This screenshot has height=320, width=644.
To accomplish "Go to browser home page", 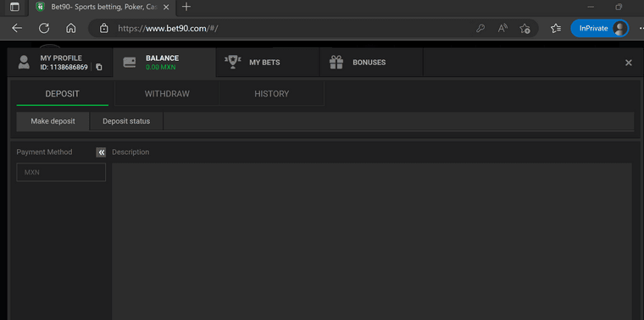I will [x=71, y=28].
